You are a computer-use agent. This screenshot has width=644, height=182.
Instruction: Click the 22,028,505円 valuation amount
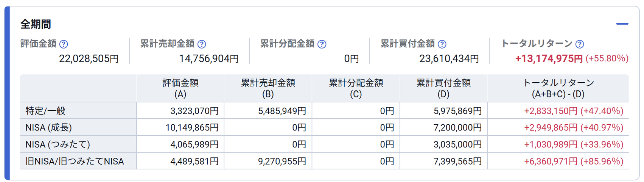pos(89,59)
